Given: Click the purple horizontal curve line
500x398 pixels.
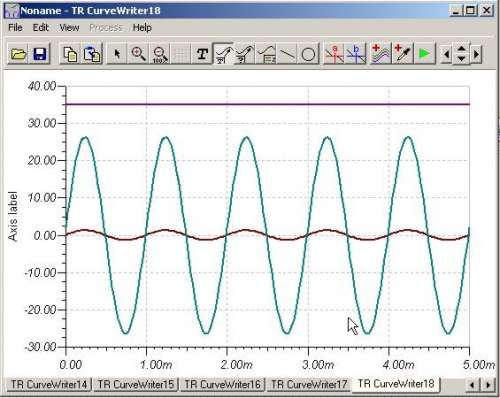Looking at the screenshot, I should (267, 104).
